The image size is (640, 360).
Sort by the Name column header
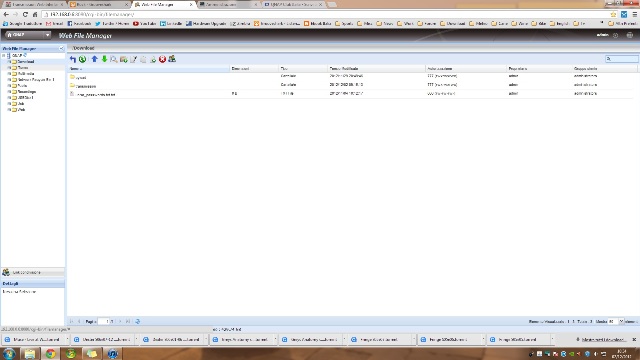149,69
